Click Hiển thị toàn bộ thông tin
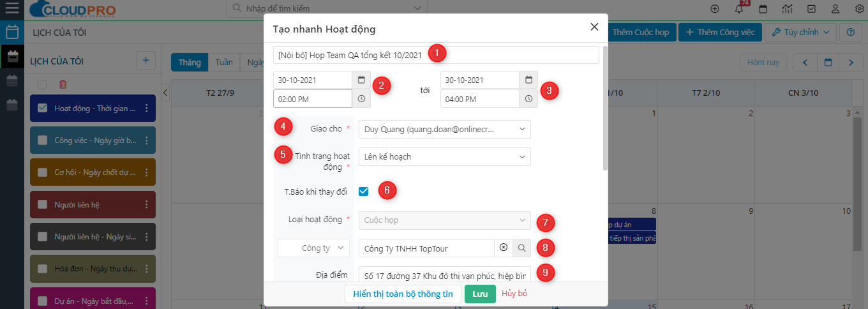 403,294
